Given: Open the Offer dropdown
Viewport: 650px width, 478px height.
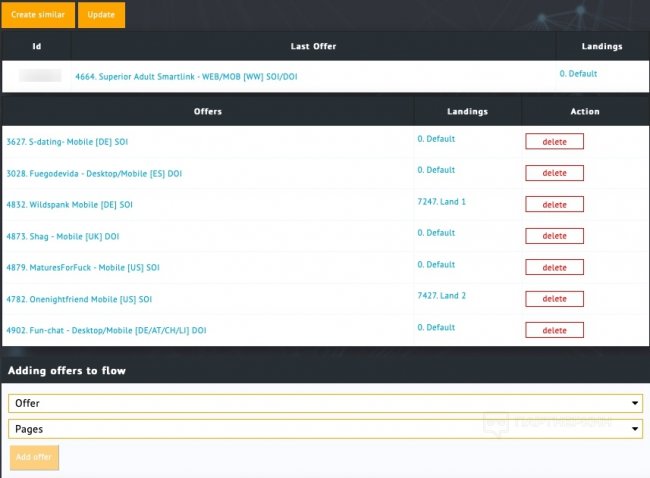Looking at the screenshot, I should [x=325, y=403].
